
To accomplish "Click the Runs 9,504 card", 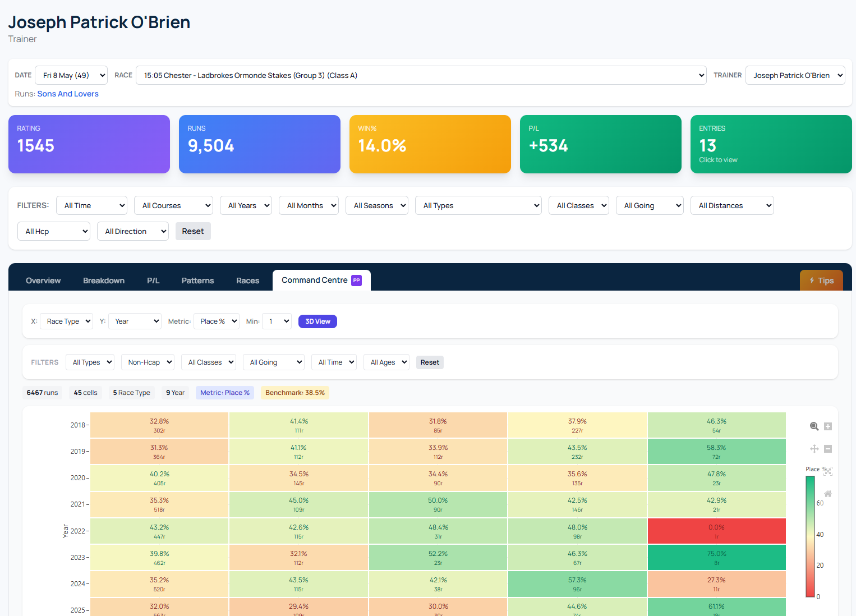I will (x=260, y=144).
